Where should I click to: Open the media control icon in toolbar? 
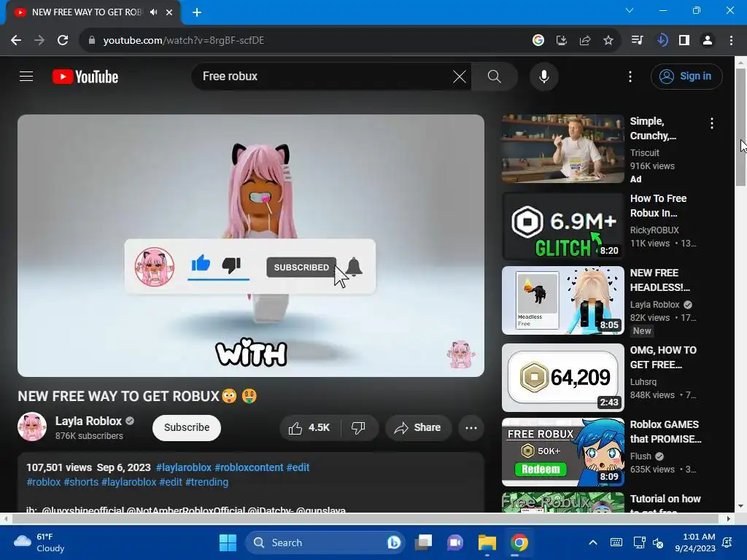pos(638,41)
